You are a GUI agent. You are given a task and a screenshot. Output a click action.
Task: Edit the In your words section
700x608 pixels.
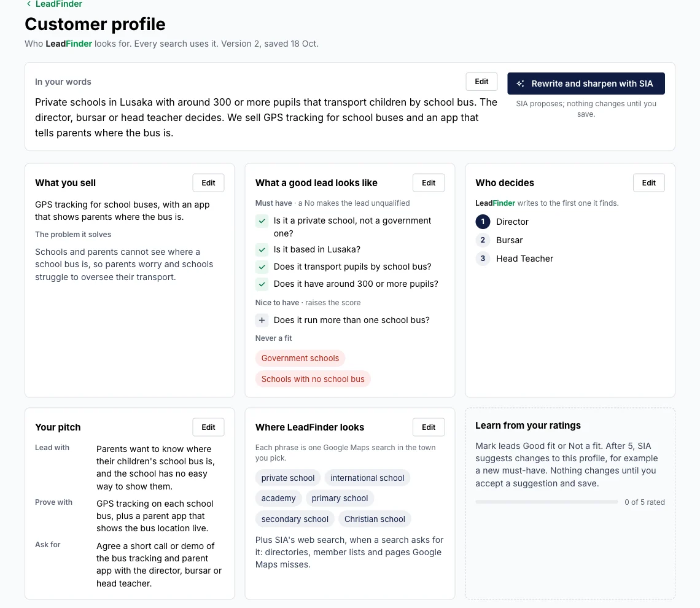click(x=481, y=82)
